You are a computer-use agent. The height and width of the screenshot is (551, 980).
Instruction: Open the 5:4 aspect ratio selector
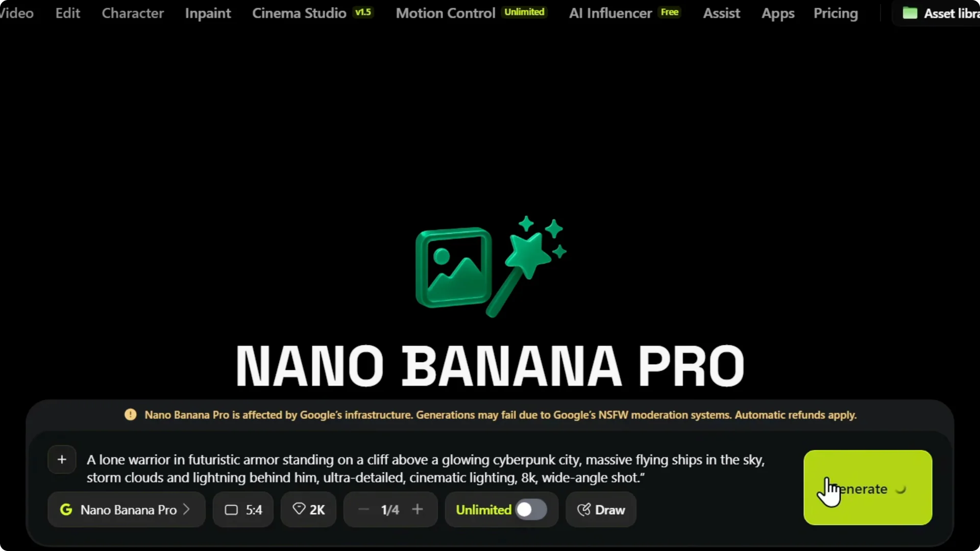243,510
